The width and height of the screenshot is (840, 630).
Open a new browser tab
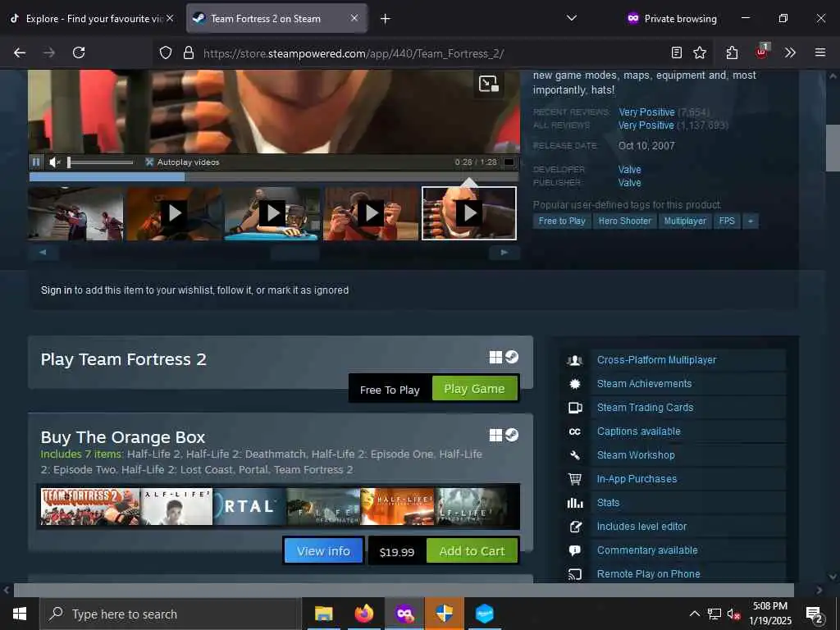(x=386, y=19)
